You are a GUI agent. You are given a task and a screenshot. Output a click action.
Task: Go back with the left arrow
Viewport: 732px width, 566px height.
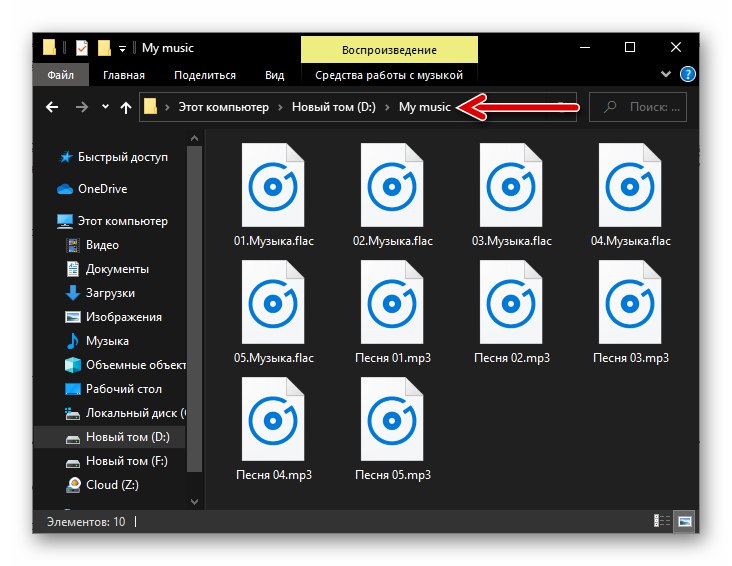52,107
